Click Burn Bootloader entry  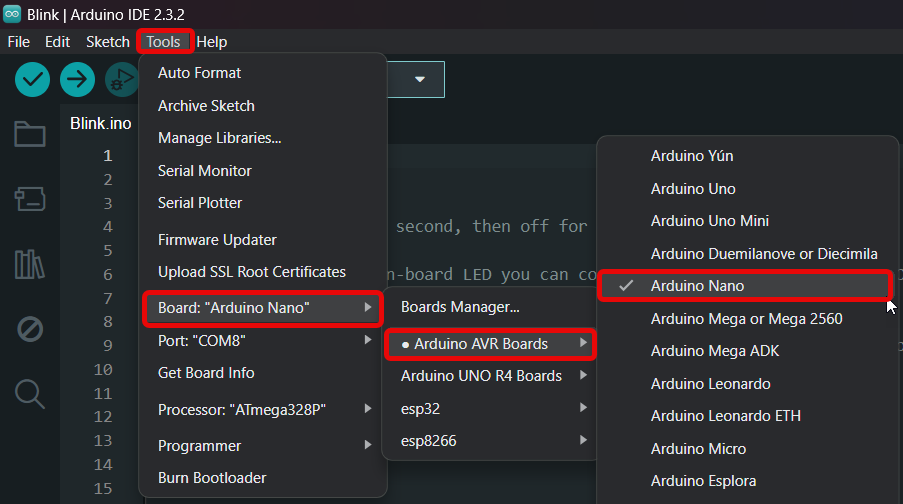click(263, 478)
